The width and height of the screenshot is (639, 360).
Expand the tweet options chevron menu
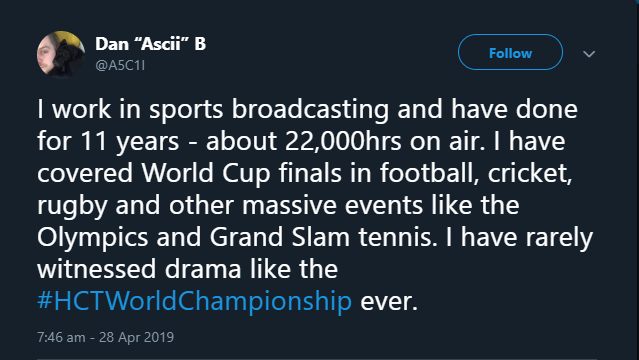[x=589, y=54]
